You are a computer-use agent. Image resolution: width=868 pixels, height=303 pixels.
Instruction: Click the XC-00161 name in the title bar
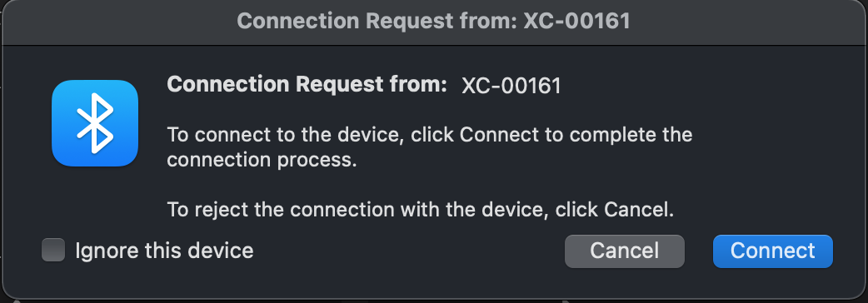tap(576, 22)
